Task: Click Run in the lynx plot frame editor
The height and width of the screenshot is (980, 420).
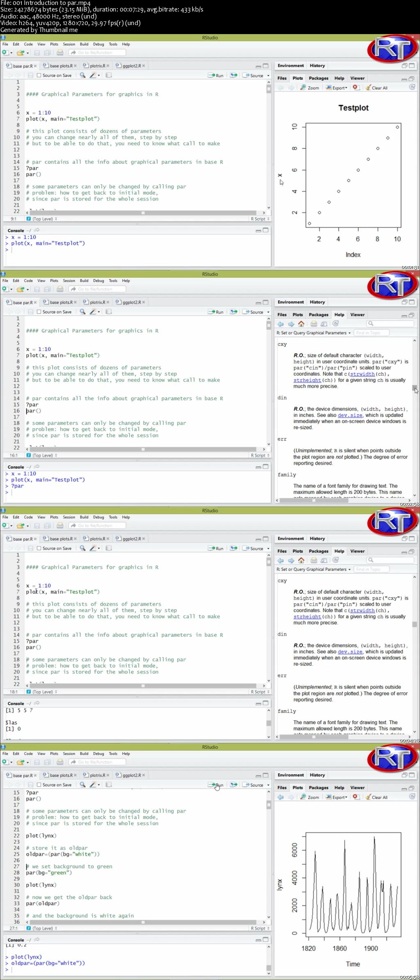Action: coord(216,785)
